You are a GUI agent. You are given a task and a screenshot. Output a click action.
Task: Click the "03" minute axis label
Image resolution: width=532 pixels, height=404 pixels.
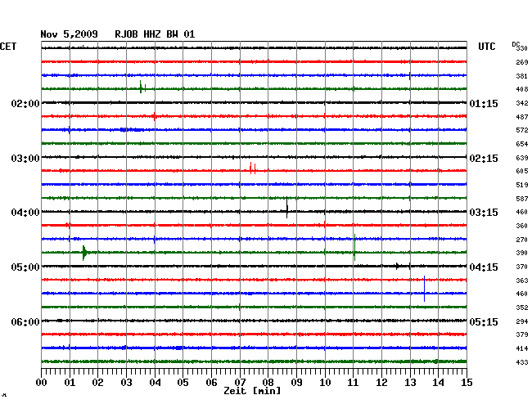coord(126,383)
